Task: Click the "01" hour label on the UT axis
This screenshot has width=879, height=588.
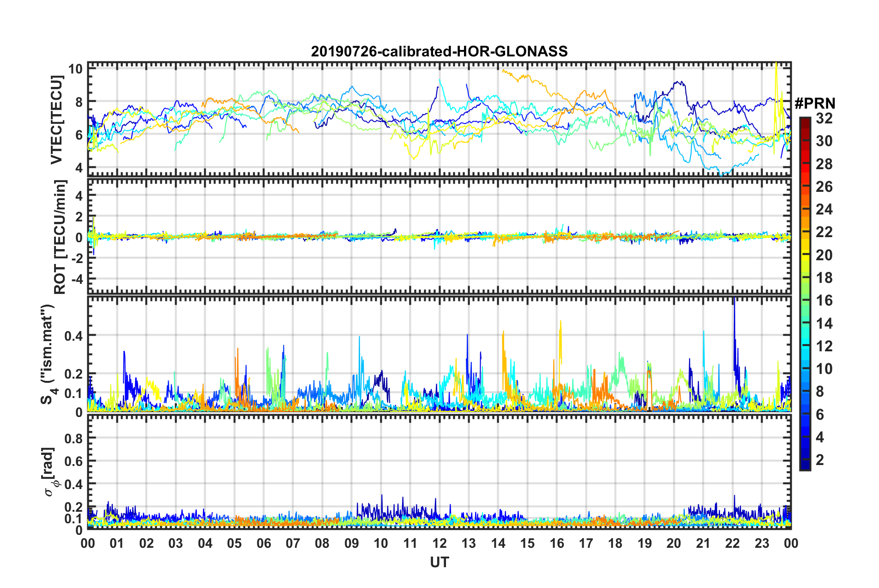Action: (x=117, y=543)
